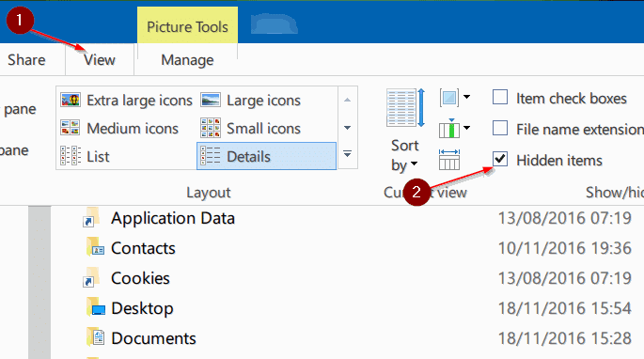The width and height of the screenshot is (644, 359).
Task: Click the Contacts folder name
Action: pyautogui.click(x=143, y=248)
